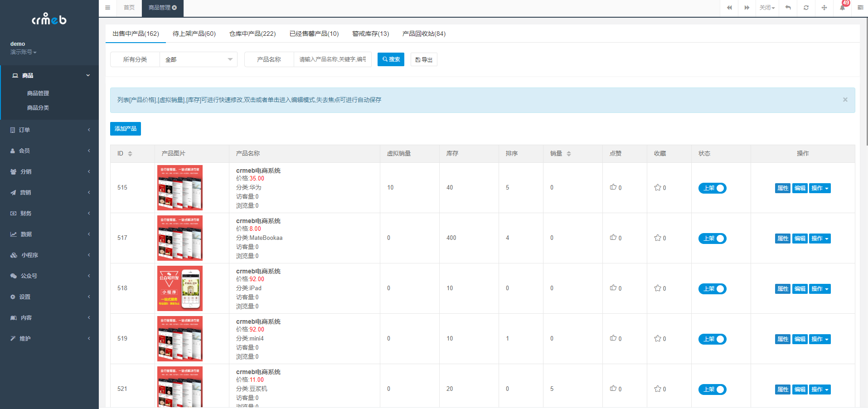
Task: Click 属性 button for product 515
Action: click(x=783, y=188)
